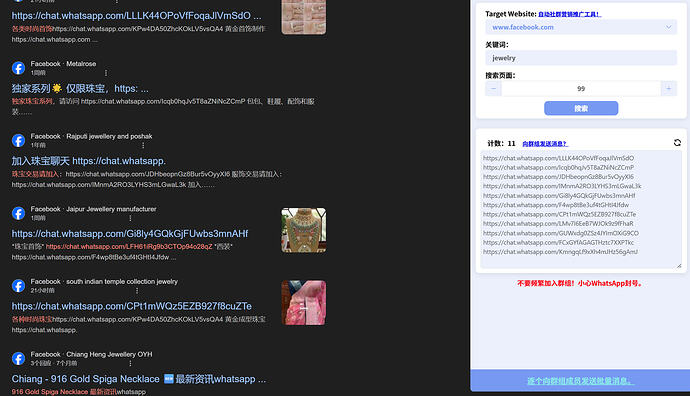Click the IMnmA2RO3LYHS3mLGwaL3k line in the links textbox
The width and height of the screenshot is (690, 396).
pos(562,186)
